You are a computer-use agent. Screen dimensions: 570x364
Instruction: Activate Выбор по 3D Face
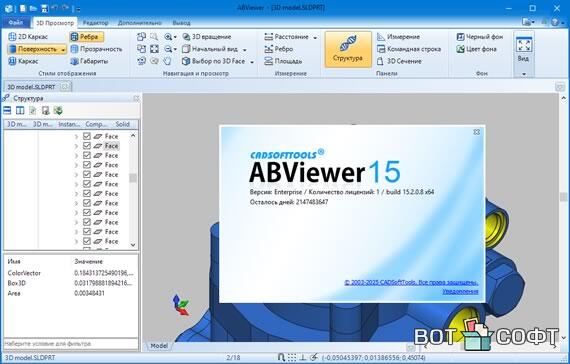coord(214,61)
